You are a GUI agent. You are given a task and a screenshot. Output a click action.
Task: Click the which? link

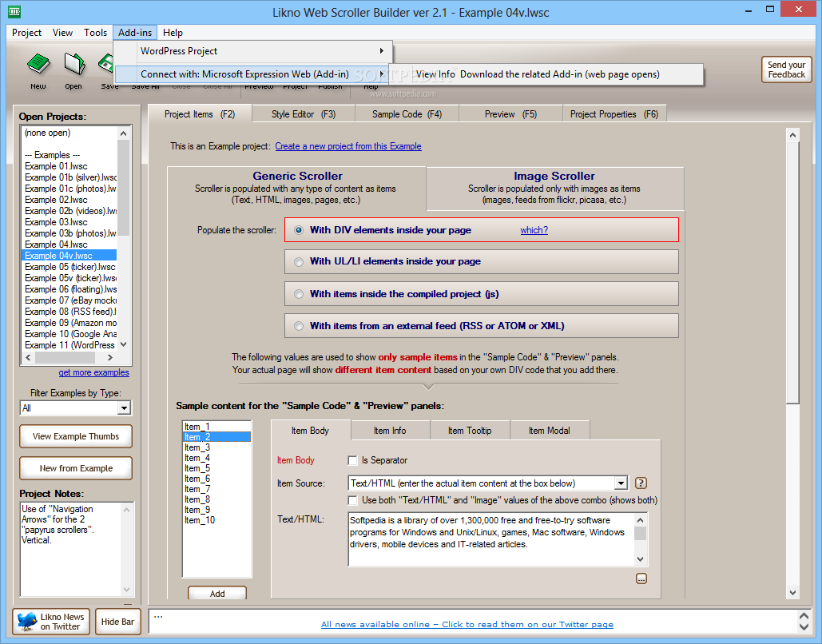(534, 230)
